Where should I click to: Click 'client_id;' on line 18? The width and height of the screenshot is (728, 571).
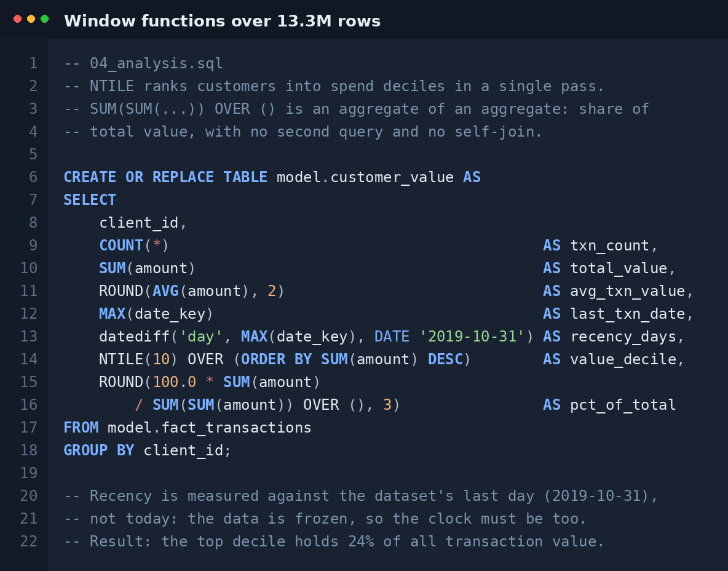click(x=188, y=450)
